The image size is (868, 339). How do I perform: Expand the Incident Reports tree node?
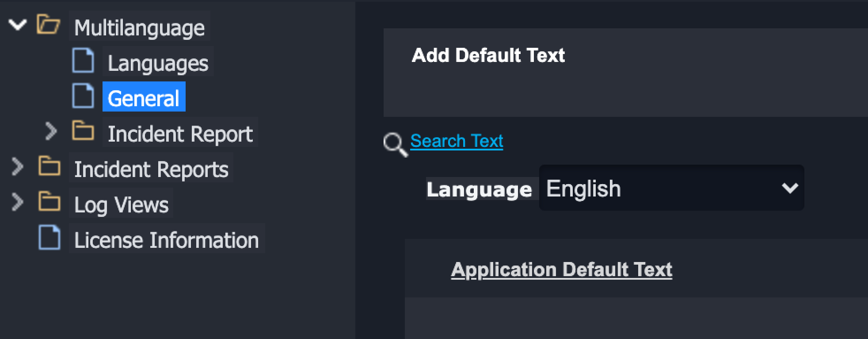[17, 167]
